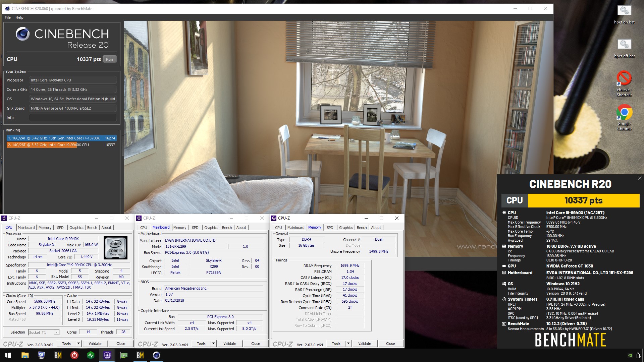This screenshot has height=362, width=644.
Task: Click the BenchMate Motherboard section icon
Action: (x=504, y=273)
